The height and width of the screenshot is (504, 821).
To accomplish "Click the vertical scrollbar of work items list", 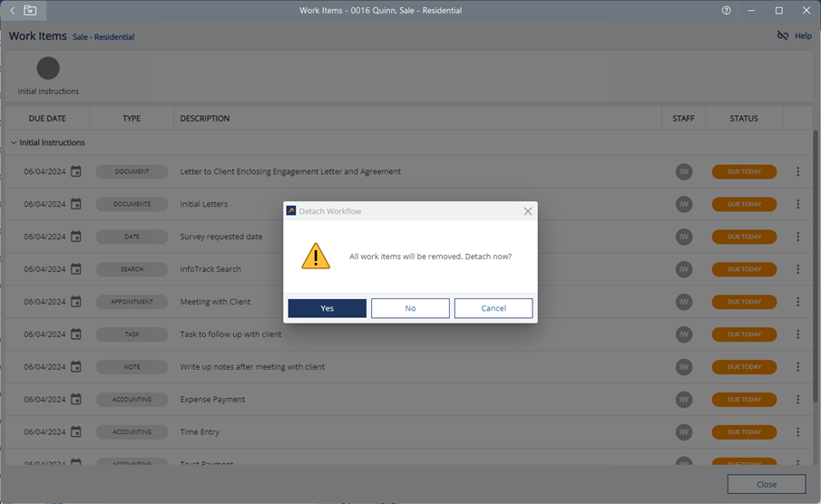I will pos(816,272).
